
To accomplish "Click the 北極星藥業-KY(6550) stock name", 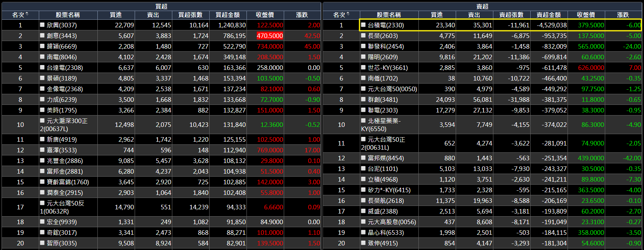I will pyautogui.click(x=381, y=125).
